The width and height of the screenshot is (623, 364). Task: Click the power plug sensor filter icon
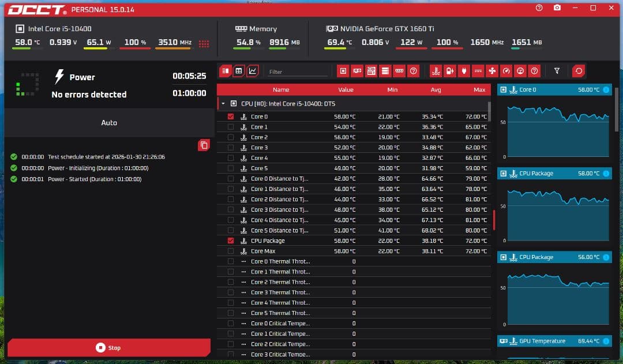pyautogui.click(x=464, y=71)
